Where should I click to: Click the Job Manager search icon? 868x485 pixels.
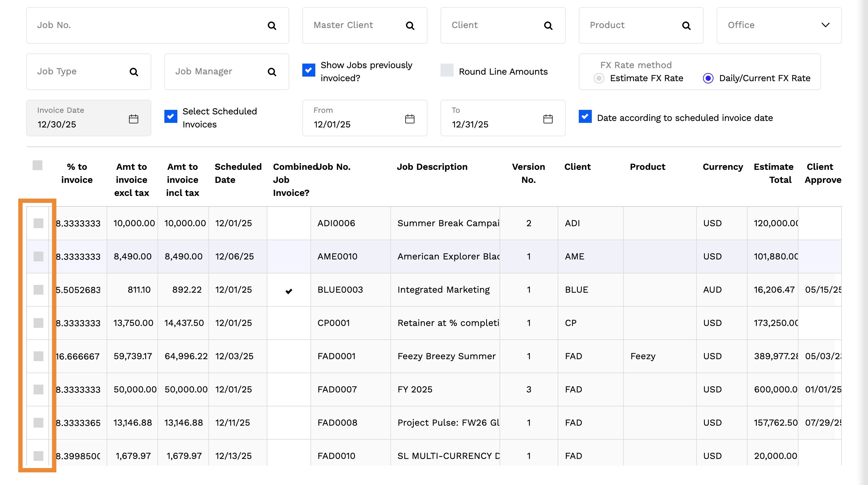point(272,72)
